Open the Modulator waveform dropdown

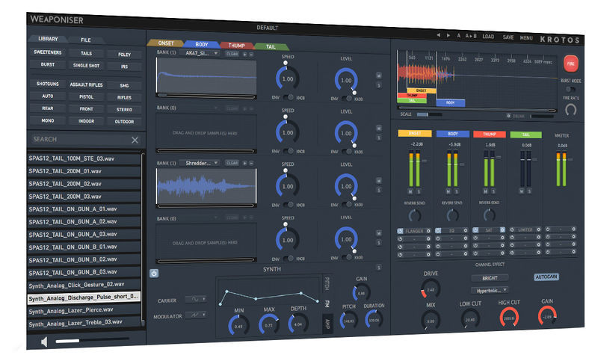click(x=196, y=315)
